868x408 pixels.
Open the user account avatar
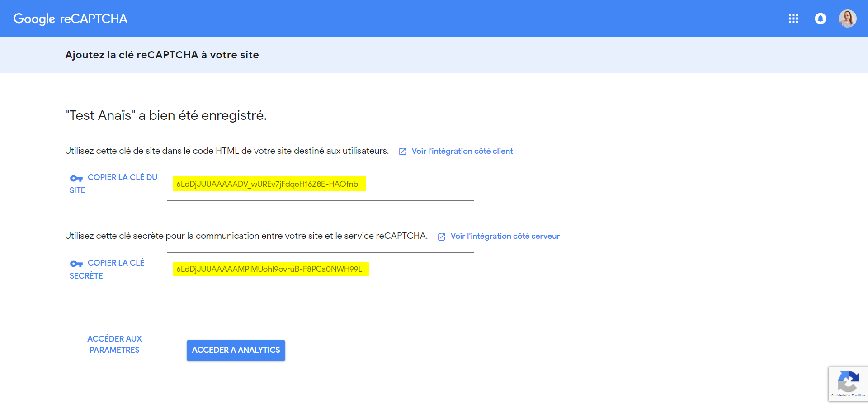click(847, 19)
